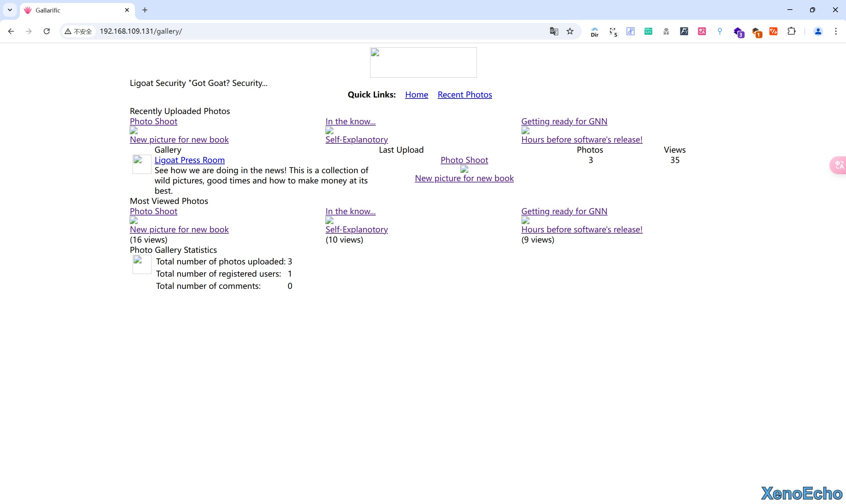
Task: Click the pink floating translate button
Action: tap(839, 165)
